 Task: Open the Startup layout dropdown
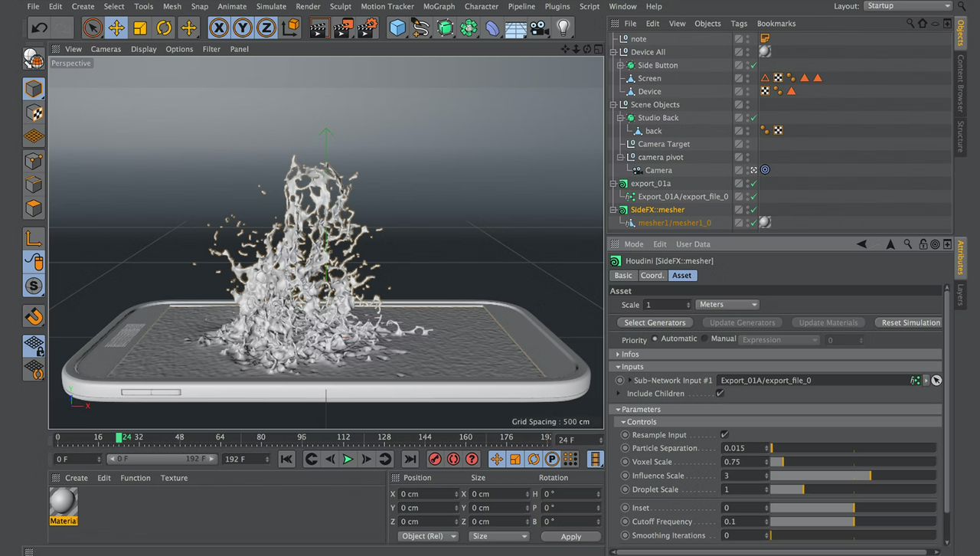pos(907,5)
